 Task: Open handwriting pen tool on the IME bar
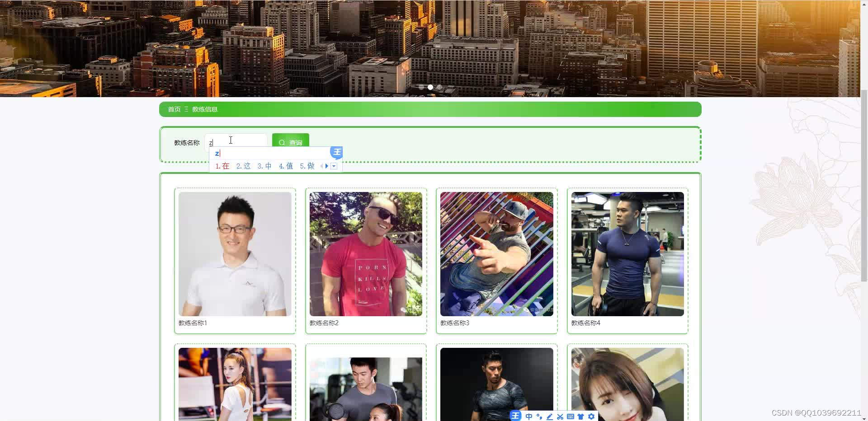[x=550, y=416]
